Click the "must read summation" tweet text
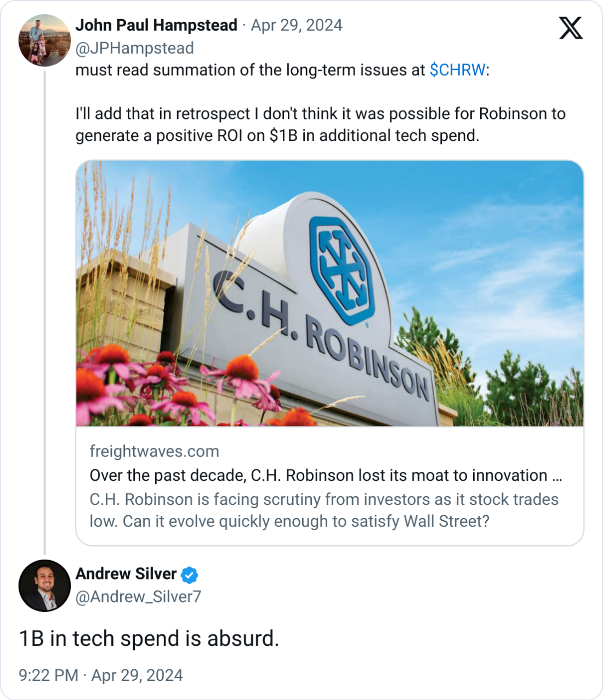This screenshot has height=700, width=603. pyautogui.click(x=250, y=70)
